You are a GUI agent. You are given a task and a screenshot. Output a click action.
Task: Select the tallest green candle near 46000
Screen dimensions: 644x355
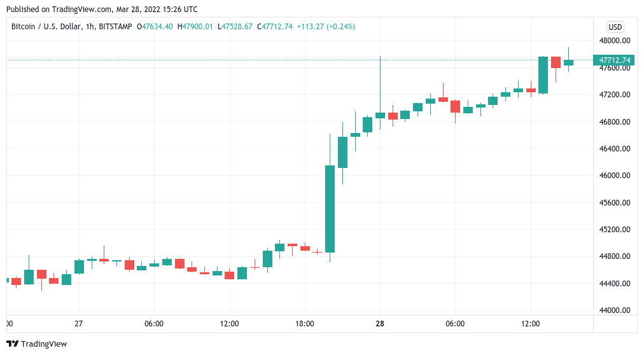click(330, 209)
